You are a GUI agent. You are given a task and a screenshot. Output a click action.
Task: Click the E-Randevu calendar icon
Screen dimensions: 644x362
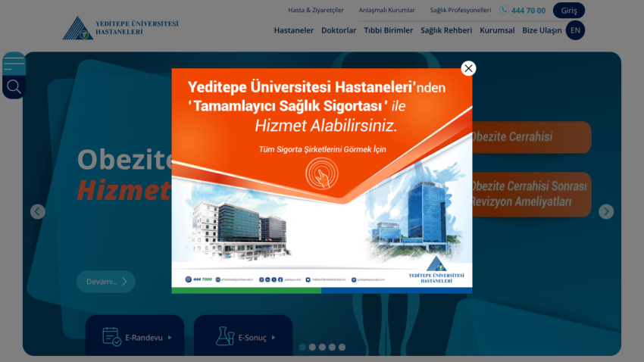tap(111, 336)
